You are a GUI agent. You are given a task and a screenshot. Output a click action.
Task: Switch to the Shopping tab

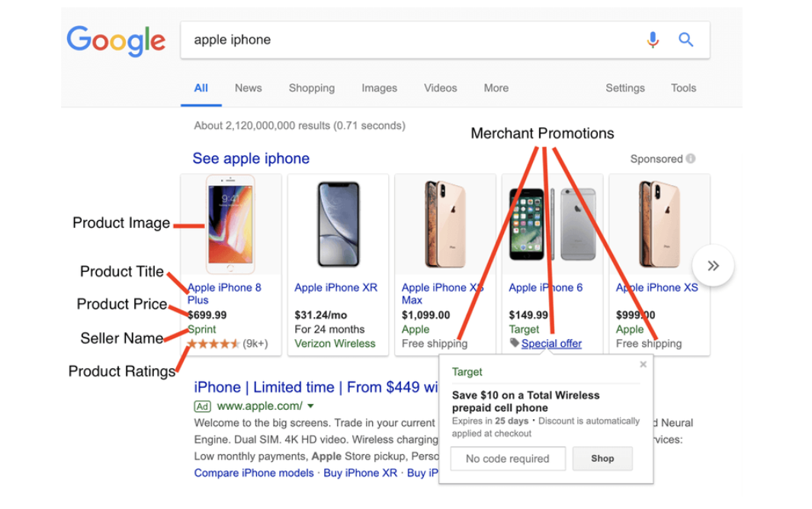tap(311, 88)
